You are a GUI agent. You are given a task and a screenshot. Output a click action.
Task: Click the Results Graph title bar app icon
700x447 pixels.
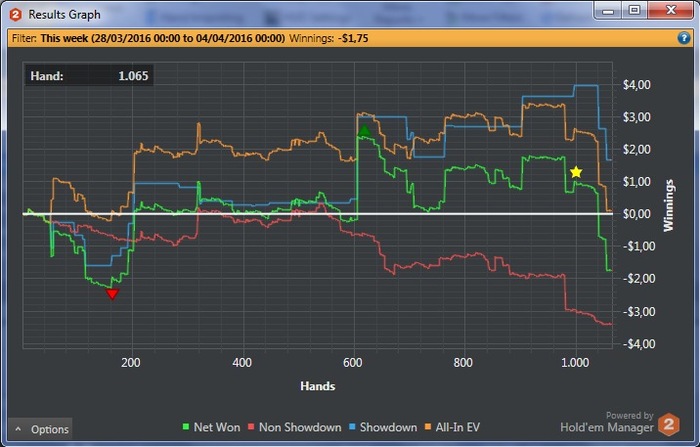[16, 15]
